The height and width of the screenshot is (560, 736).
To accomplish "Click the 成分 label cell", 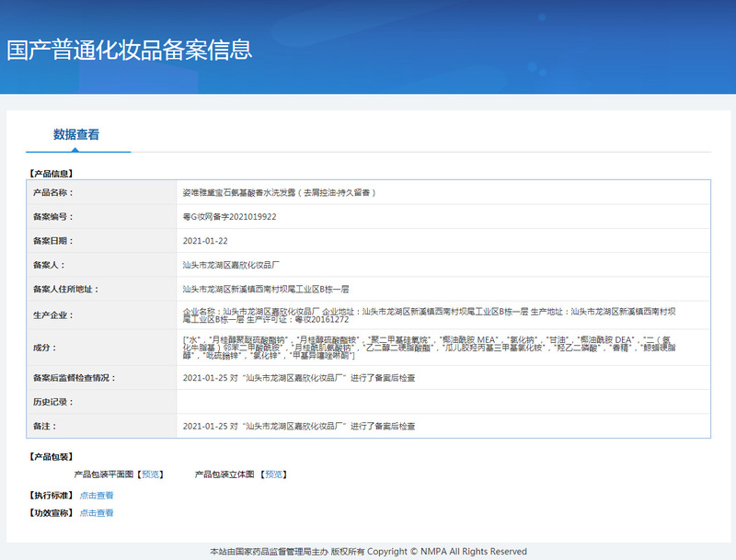I will click(101, 348).
